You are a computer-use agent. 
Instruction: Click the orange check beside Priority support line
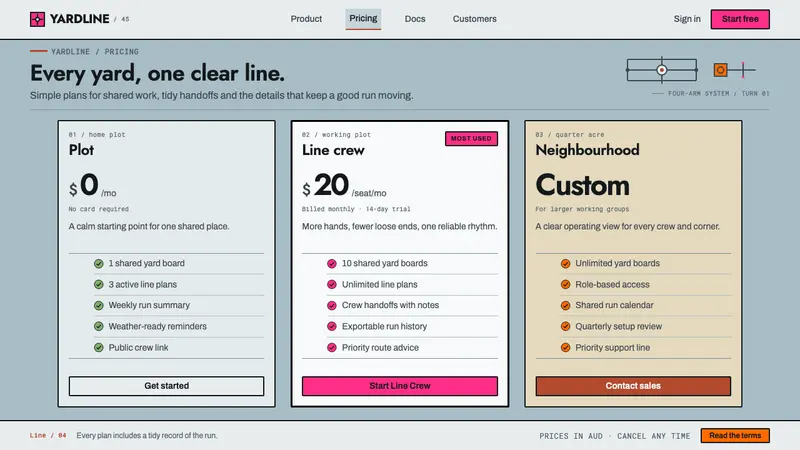(565, 348)
